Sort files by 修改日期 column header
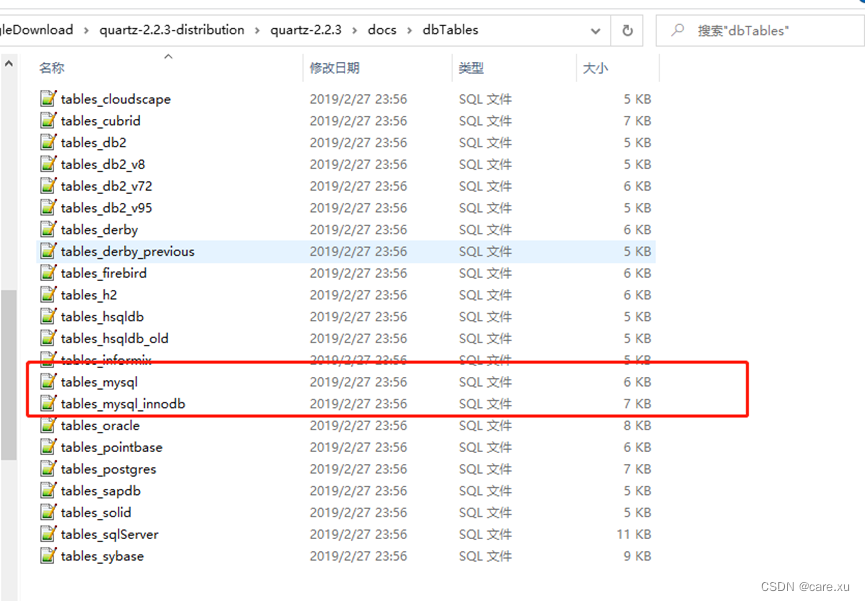This screenshot has height=601, width=865. click(338, 66)
